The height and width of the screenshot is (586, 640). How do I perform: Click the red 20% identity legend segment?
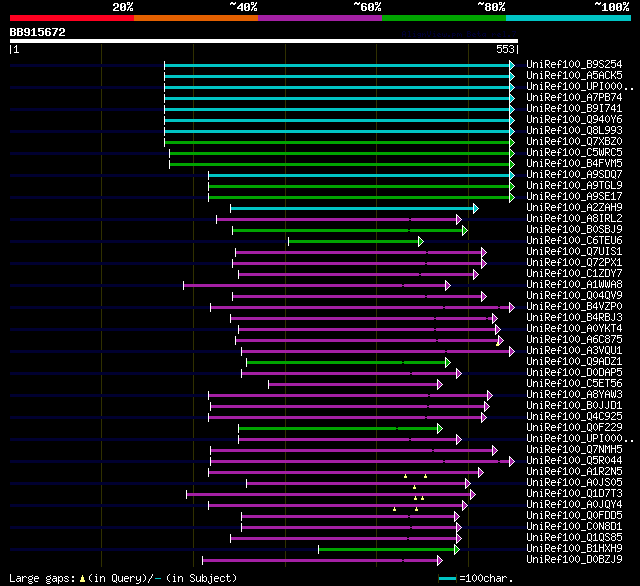pyautogui.click(x=72, y=18)
